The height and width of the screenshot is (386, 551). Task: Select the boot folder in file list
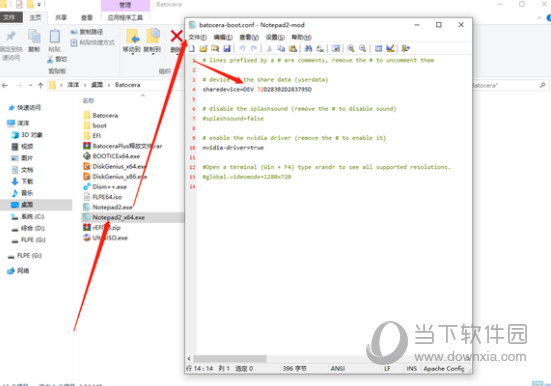click(x=95, y=126)
